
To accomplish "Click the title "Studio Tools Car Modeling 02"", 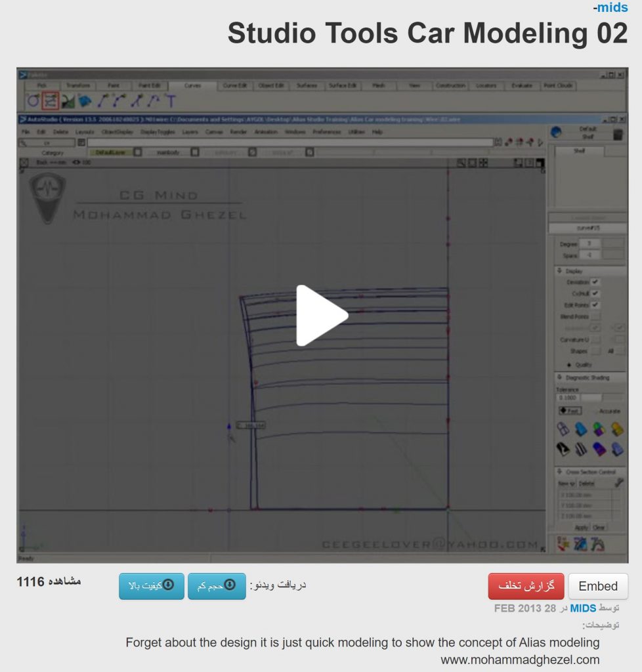I will click(x=428, y=33).
